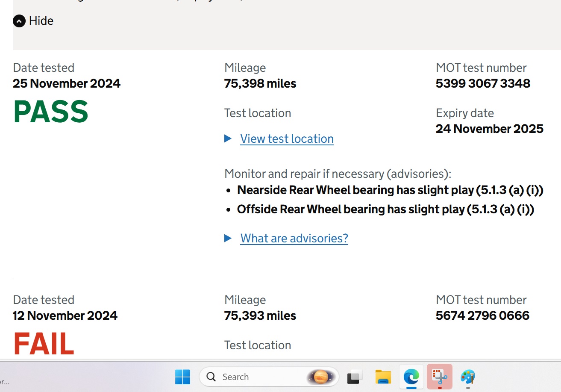This screenshot has width=561, height=392.
Task: Expand the What are advisories triangle
Action: click(x=228, y=238)
